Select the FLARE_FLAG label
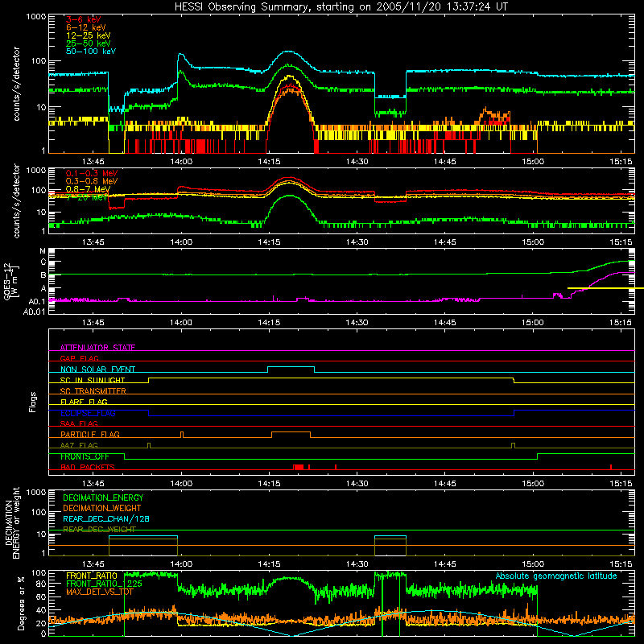Screen dimensions: 644x644 click(x=84, y=402)
